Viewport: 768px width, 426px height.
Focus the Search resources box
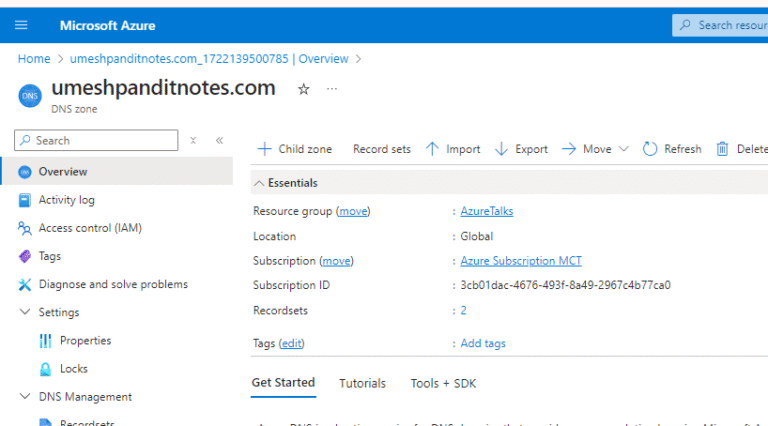click(720, 25)
